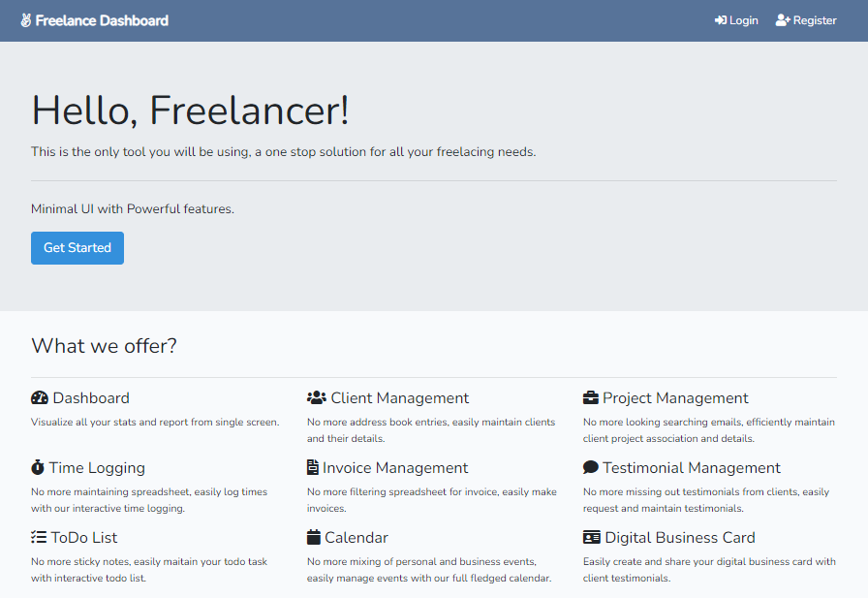Click the Freelance Dashboard brand logo icon

pos(26,20)
